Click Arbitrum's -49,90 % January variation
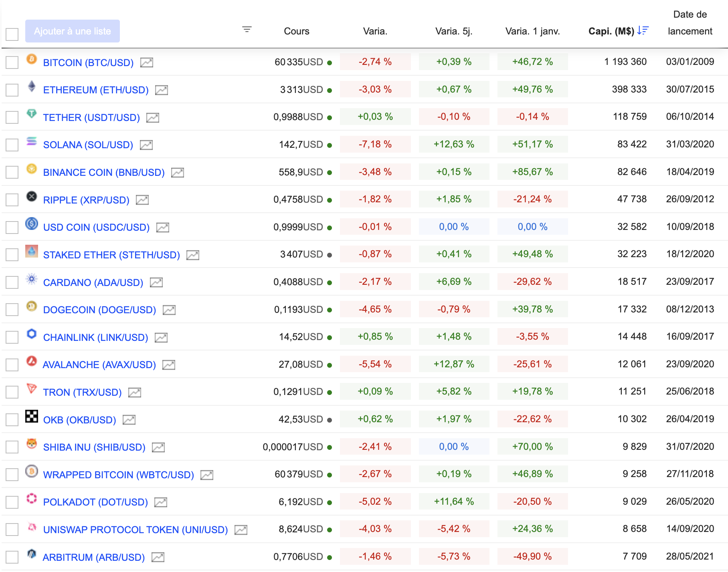728x572 pixels. pyautogui.click(x=532, y=556)
